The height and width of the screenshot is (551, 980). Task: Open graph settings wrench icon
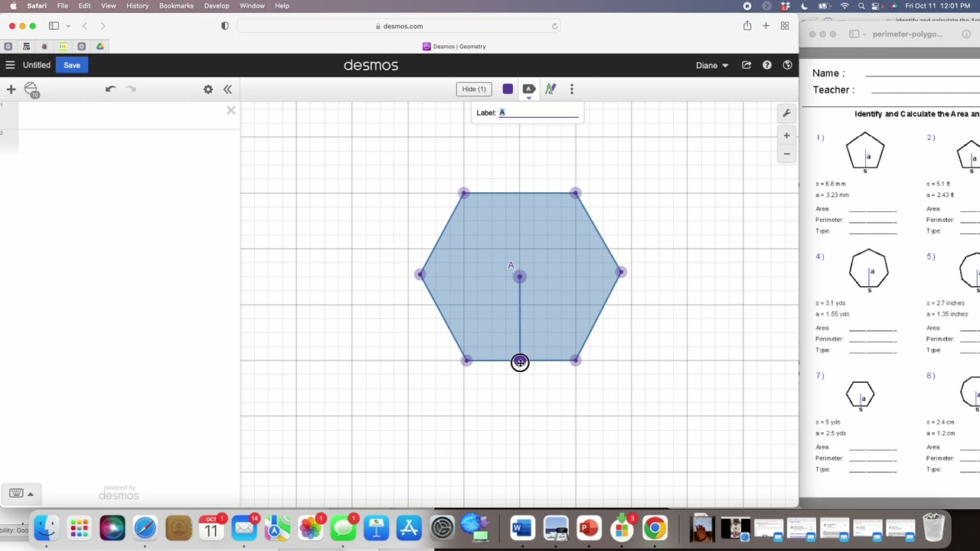(786, 113)
